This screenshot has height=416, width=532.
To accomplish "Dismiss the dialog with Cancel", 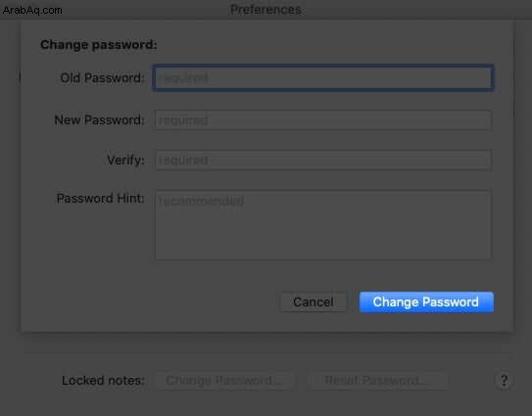I will click(x=314, y=301).
